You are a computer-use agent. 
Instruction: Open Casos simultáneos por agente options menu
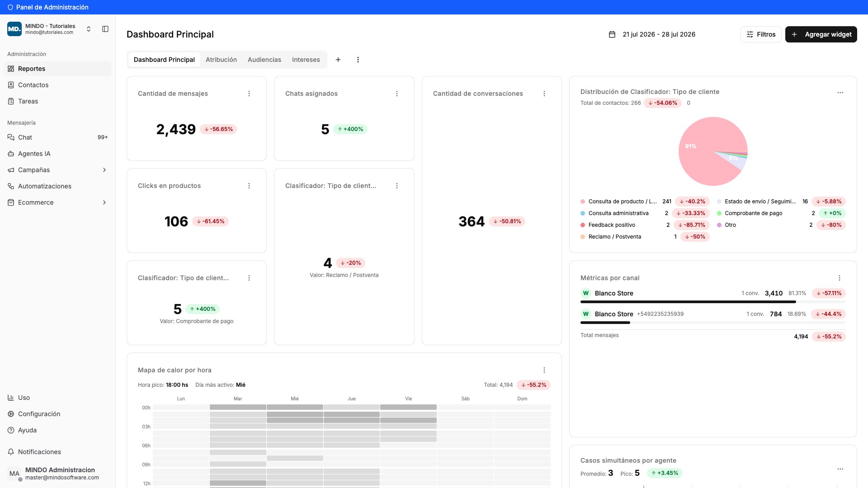[x=840, y=469]
